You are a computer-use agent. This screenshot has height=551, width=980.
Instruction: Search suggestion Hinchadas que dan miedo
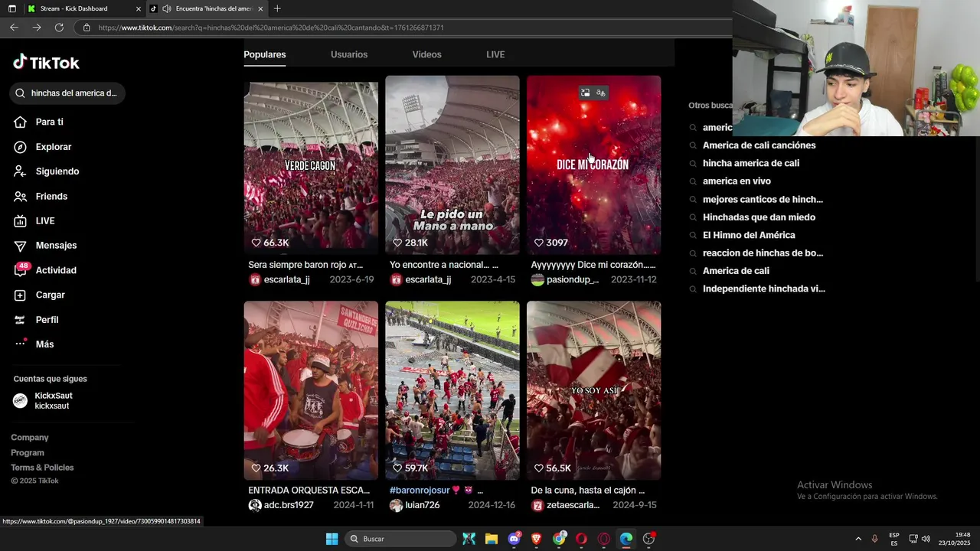point(759,217)
